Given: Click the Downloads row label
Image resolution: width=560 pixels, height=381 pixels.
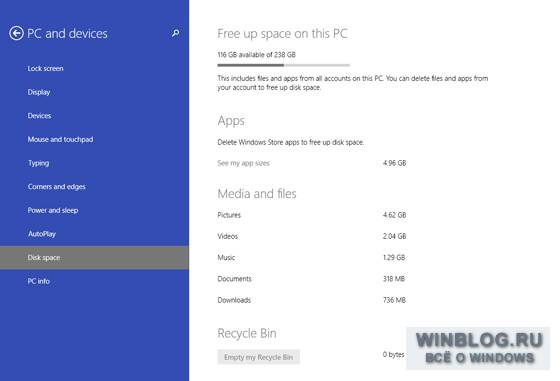Looking at the screenshot, I should (x=234, y=300).
